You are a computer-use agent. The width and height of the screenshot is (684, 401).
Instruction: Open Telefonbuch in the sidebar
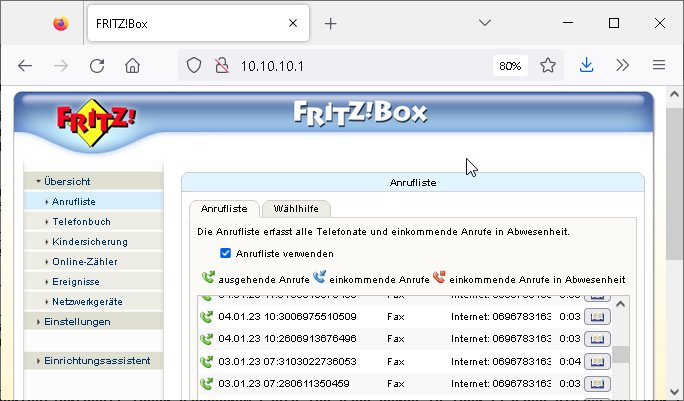click(93, 222)
